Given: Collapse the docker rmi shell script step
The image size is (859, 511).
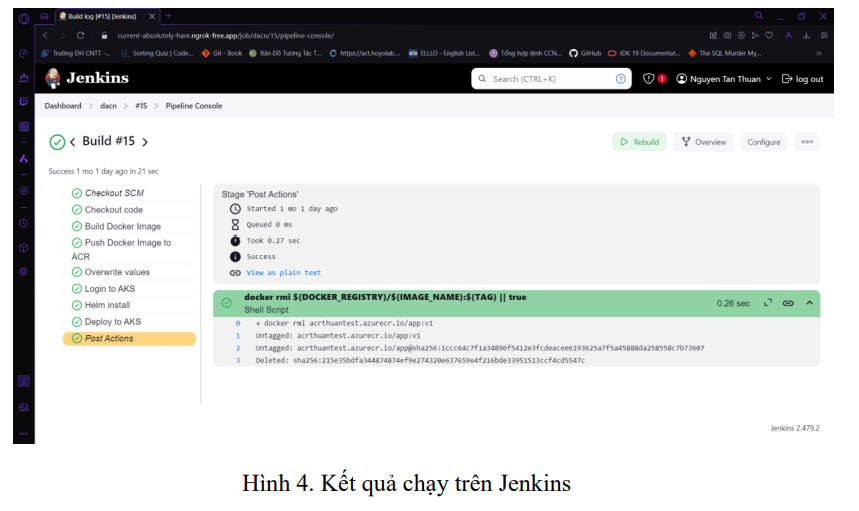Looking at the screenshot, I should click(x=809, y=303).
